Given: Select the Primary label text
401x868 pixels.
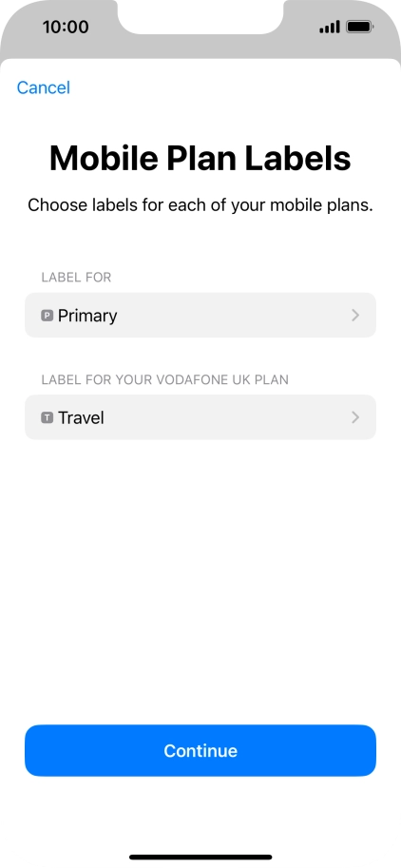Looking at the screenshot, I should coord(87,316).
